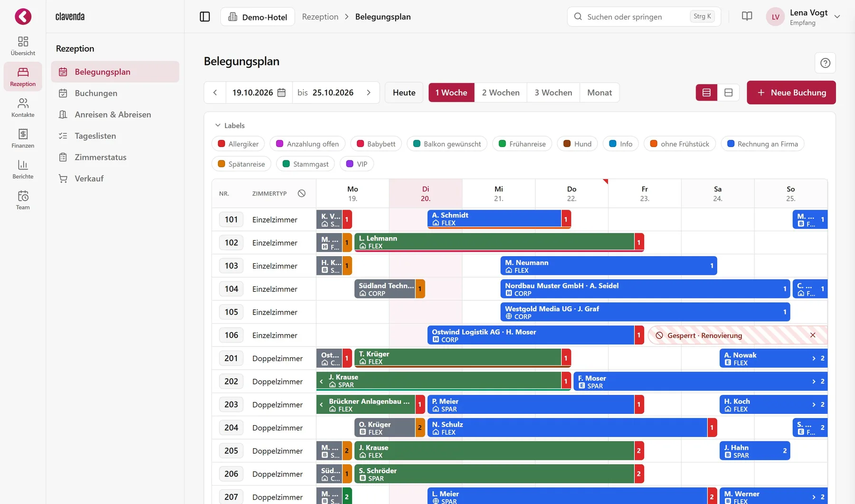Select the Monat view
This screenshot has width=855, height=504.
[599, 93]
